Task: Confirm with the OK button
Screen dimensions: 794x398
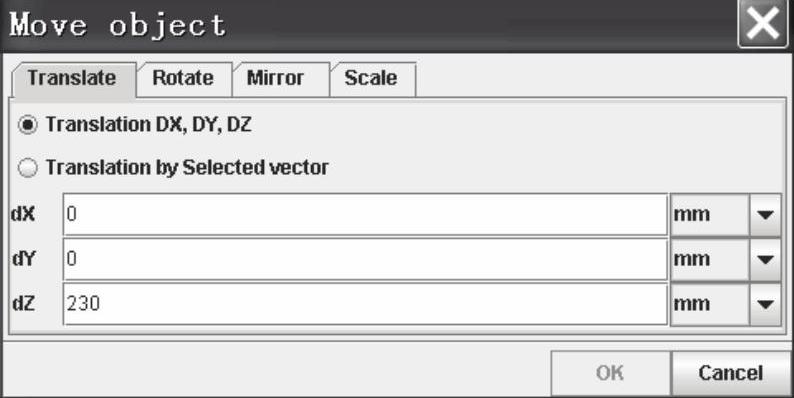Action: [610, 373]
